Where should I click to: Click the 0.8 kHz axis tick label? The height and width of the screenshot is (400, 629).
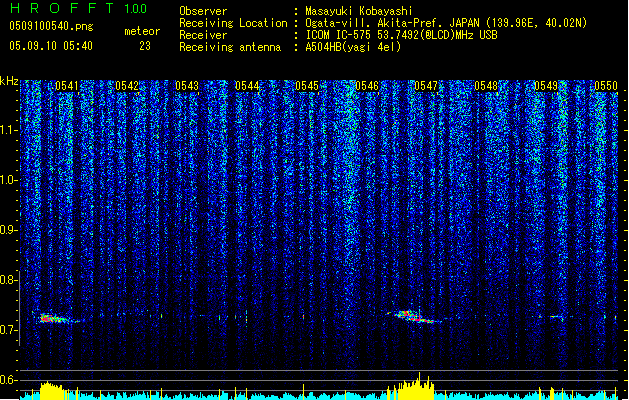point(8,280)
